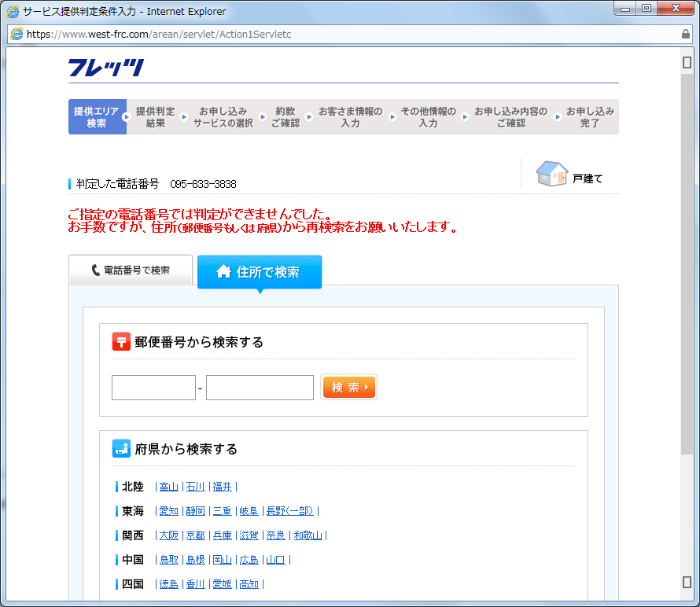Choose the 愛知 prefecture link
The image size is (700, 607).
(169, 511)
